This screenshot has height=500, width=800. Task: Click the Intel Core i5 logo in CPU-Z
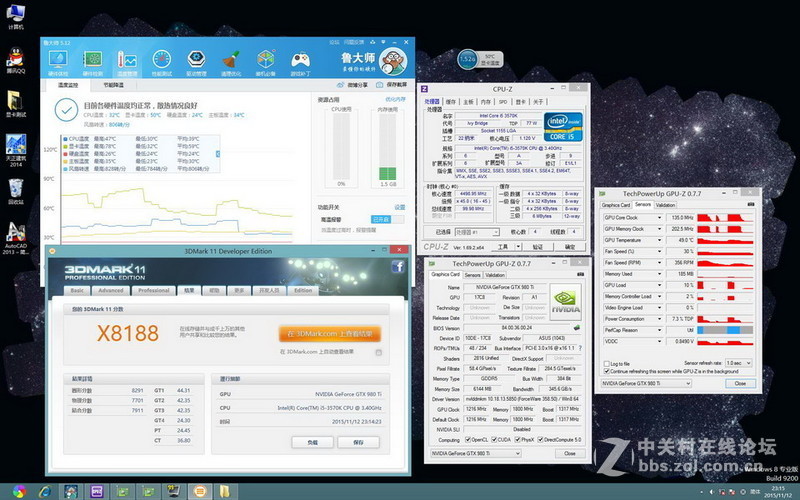click(x=563, y=127)
